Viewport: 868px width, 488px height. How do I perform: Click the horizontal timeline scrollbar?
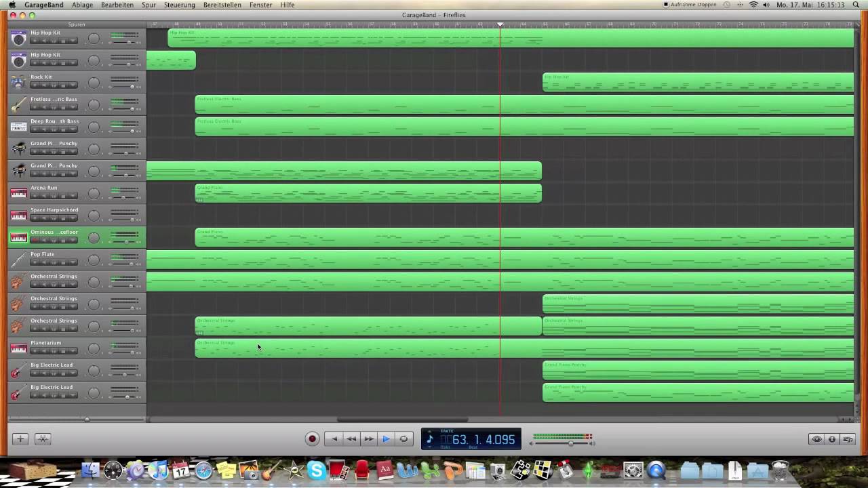[x=402, y=420]
